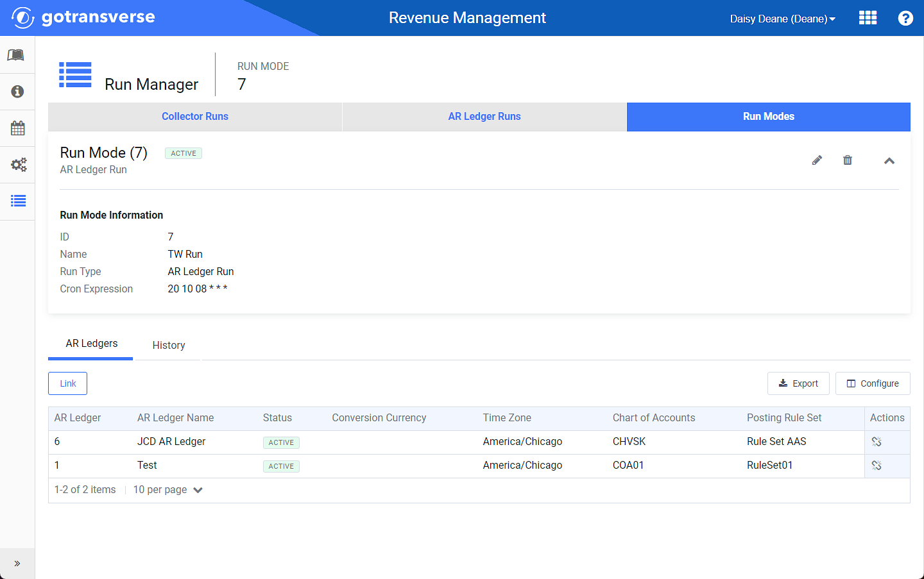924x579 pixels.
Task: Switch to AR Ledger Runs tab
Action: pos(484,117)
